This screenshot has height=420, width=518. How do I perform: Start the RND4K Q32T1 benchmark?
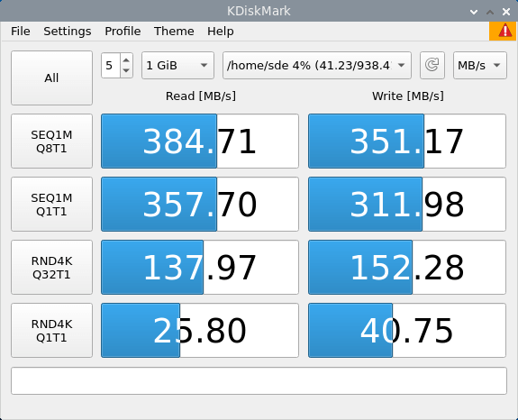coord(51,268)
